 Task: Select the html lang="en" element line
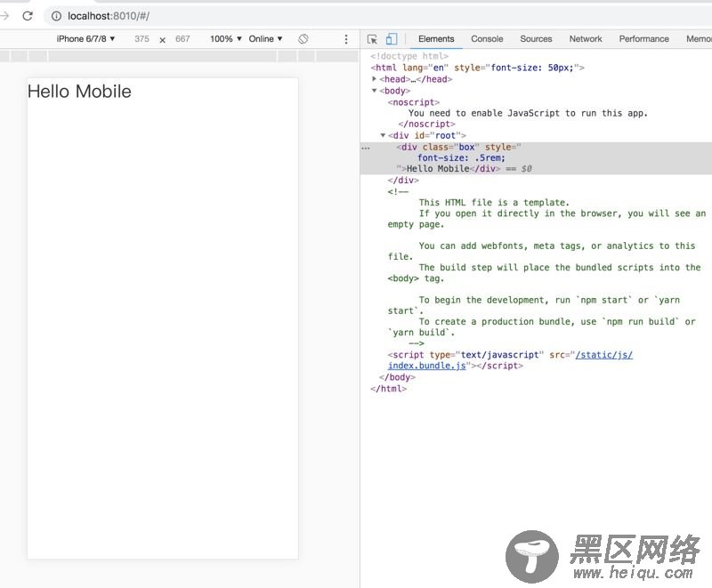pyautogui.click(x=477, y=68)
